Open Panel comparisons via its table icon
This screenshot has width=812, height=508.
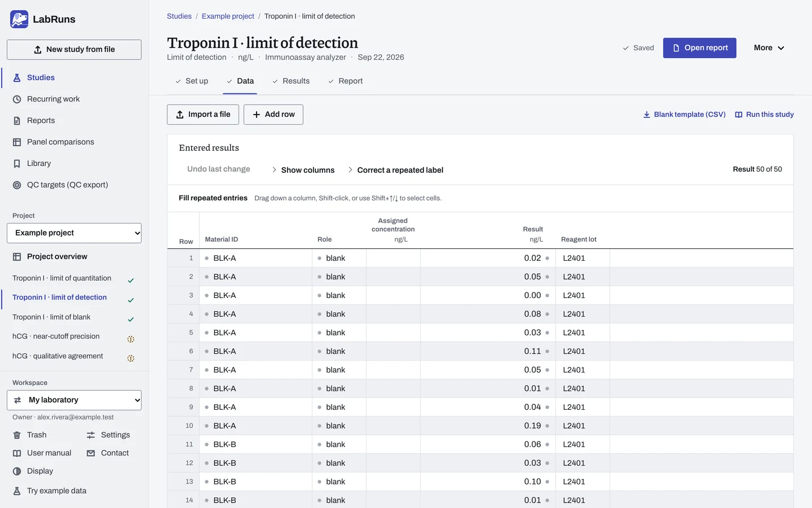(17, 142)
